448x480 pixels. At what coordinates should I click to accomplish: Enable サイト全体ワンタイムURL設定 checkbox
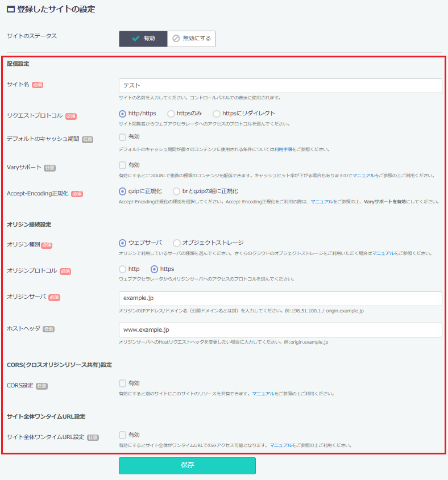[123, 435]
